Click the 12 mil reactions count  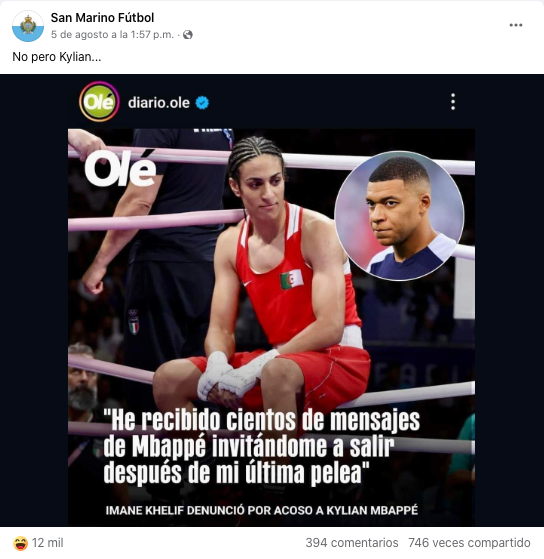point(47,543)
